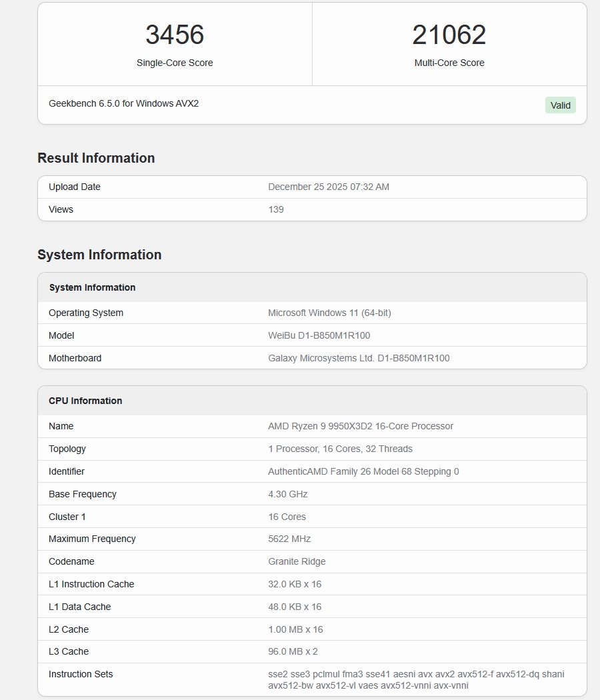
Task: Click the Upload Date value
Action: click(328, 187)
